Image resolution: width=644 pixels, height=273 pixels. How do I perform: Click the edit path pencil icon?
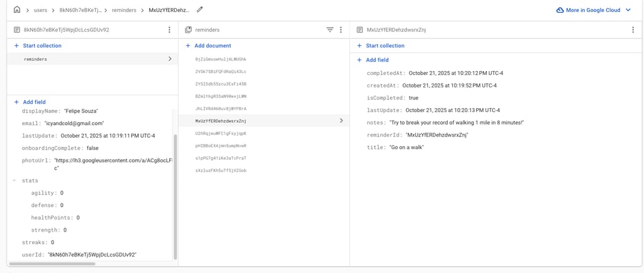click(x=200, y=10)
